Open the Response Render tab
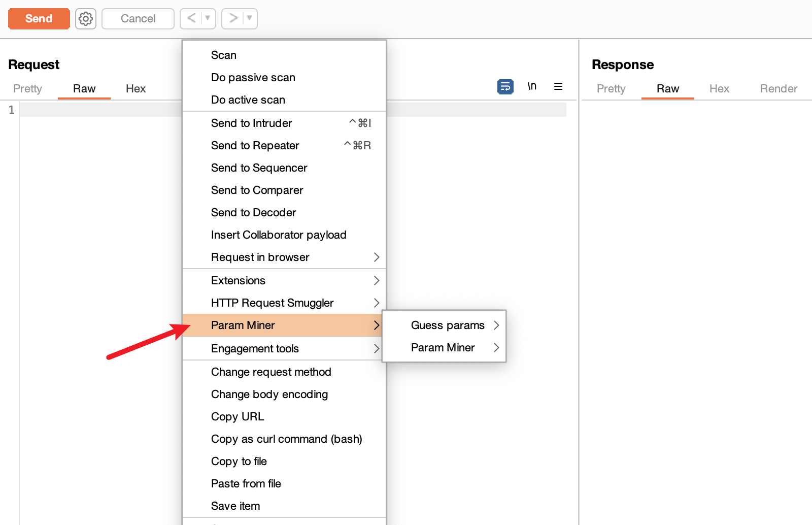Screen dimensions: 812x525 click(779, 88)
